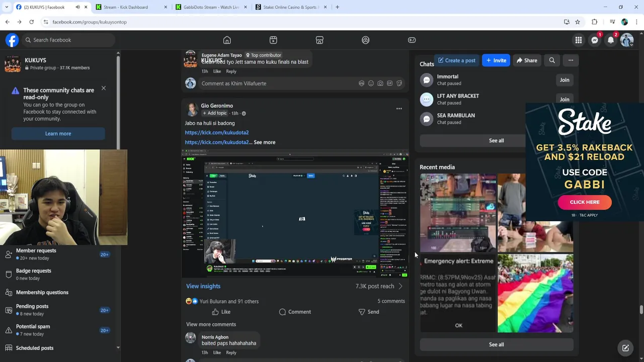This screenshot has height=362, width=644.
Task: Open the first kick.com/kukudota2 link
Action: point(217,133)
